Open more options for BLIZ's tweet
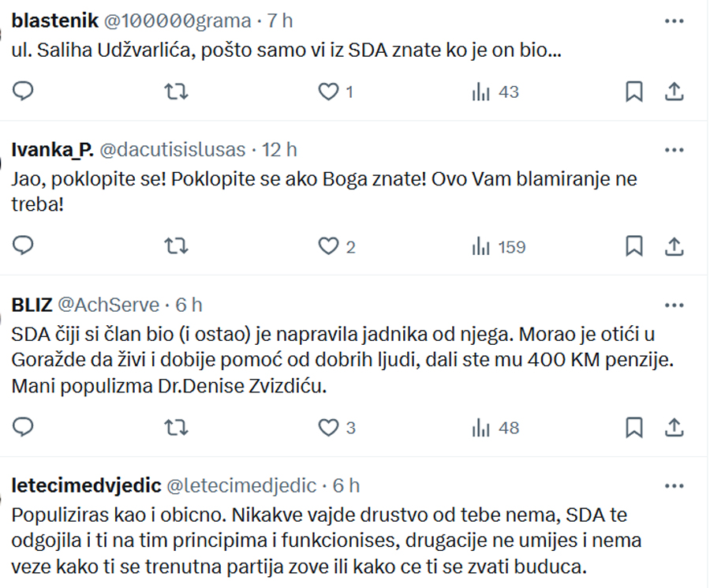The height and width of the screenshot is (588, 710). (x=674, y=305)
